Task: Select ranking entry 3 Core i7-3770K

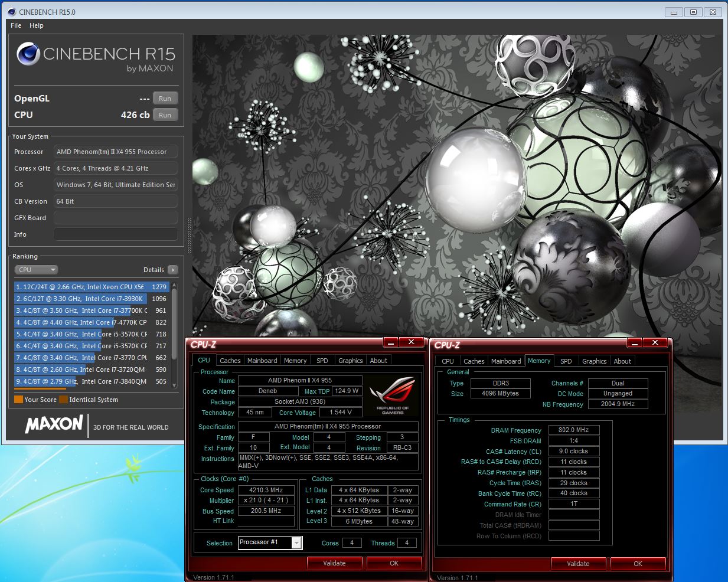Action: (92, 310)
